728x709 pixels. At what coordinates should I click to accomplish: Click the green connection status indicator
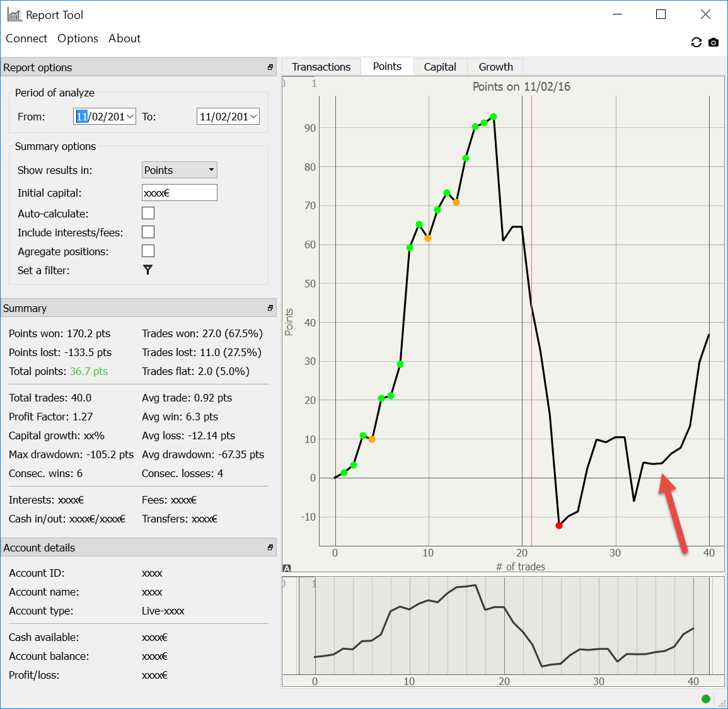click(706, 699)
